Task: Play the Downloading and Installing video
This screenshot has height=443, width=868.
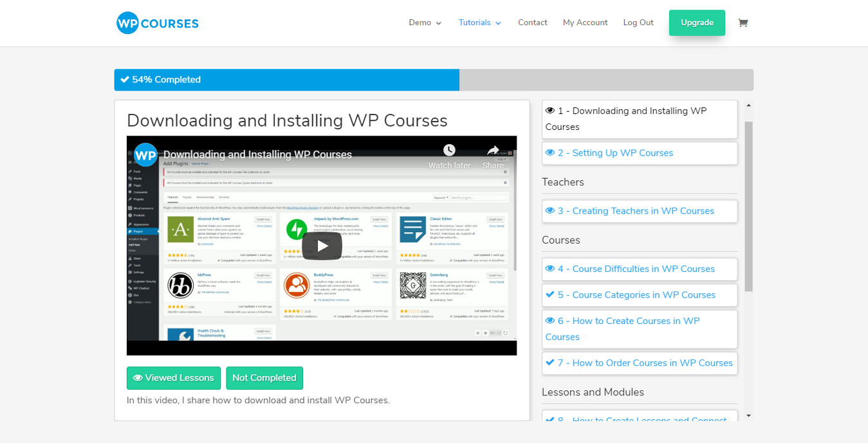Action: [x=322, y=245]
